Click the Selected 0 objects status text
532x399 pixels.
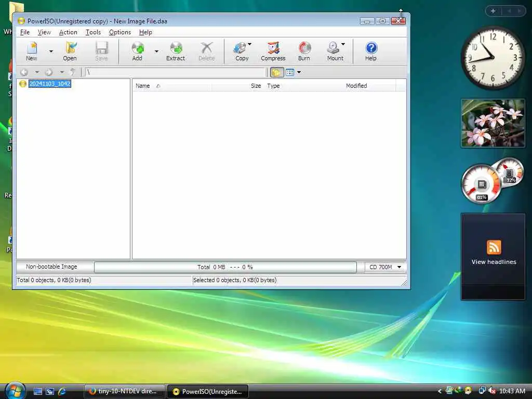(x=235, y=280)
